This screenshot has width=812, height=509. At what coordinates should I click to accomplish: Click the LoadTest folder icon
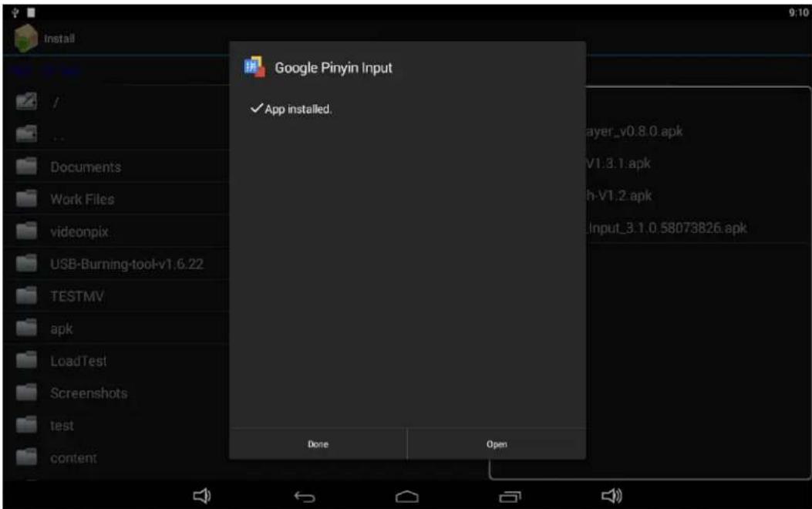[26, 360]
